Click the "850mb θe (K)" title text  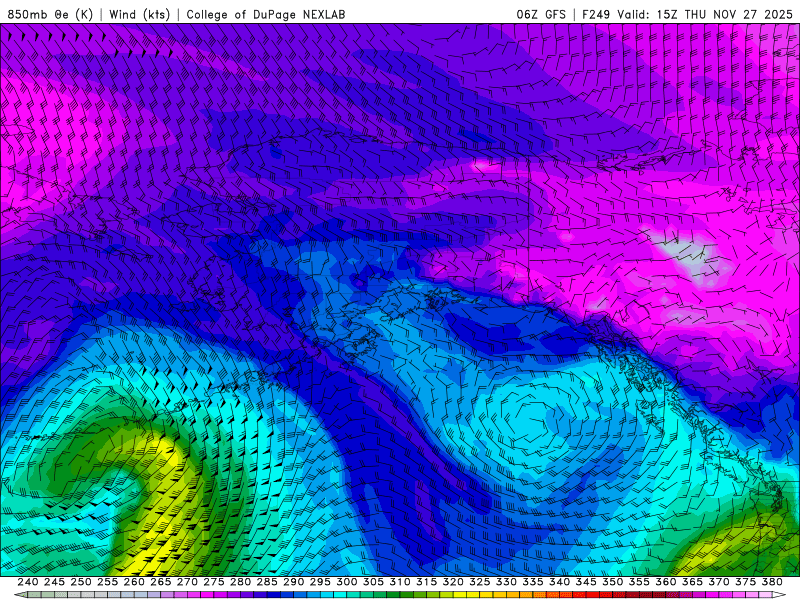50,14
